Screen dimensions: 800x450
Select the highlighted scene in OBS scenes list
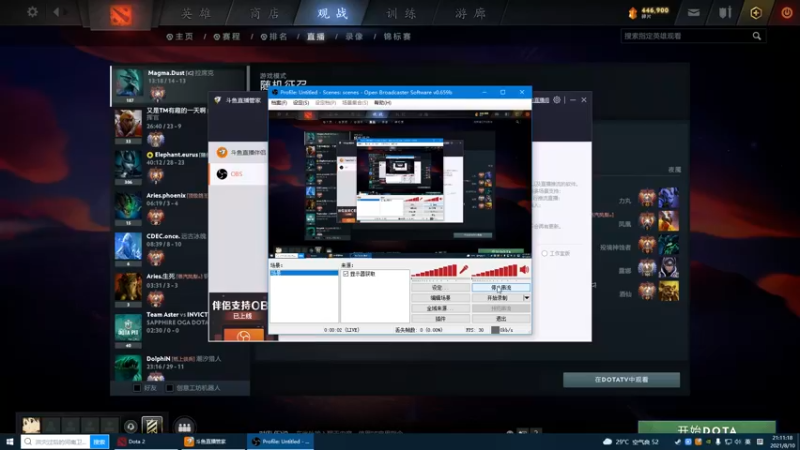[304, 273]
